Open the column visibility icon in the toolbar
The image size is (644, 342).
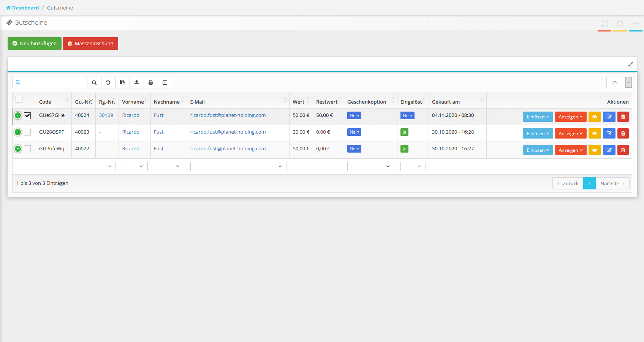click(165, 82)
